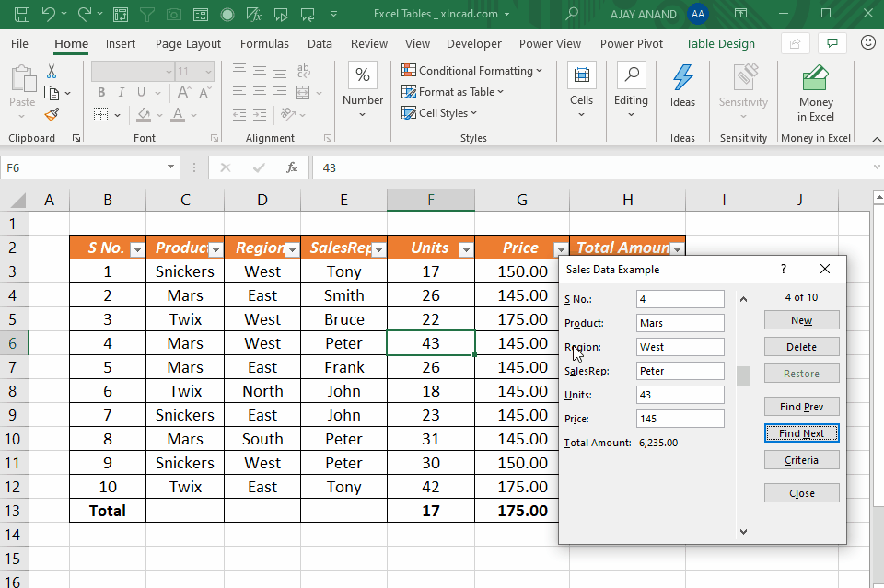
Task: Click in the formula bar
Action: [592, 167]
